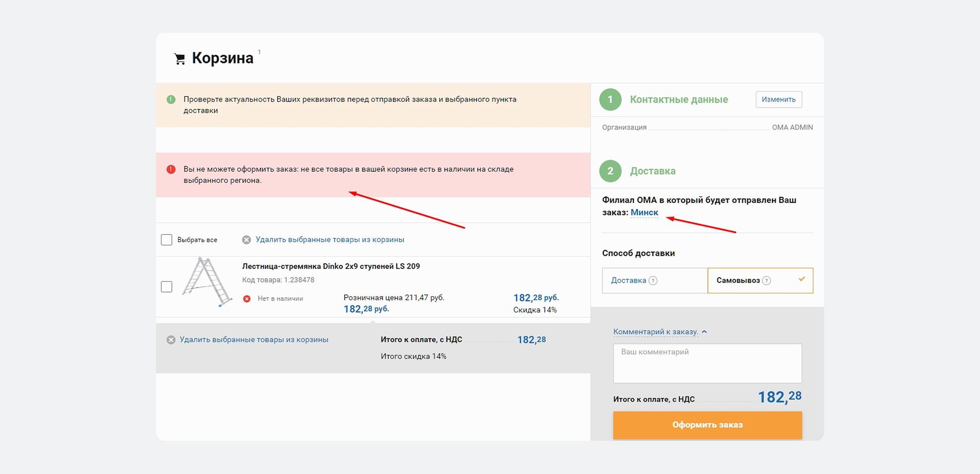Click the ladder product thumbnail
980x474 pixels.
[207, 282]
